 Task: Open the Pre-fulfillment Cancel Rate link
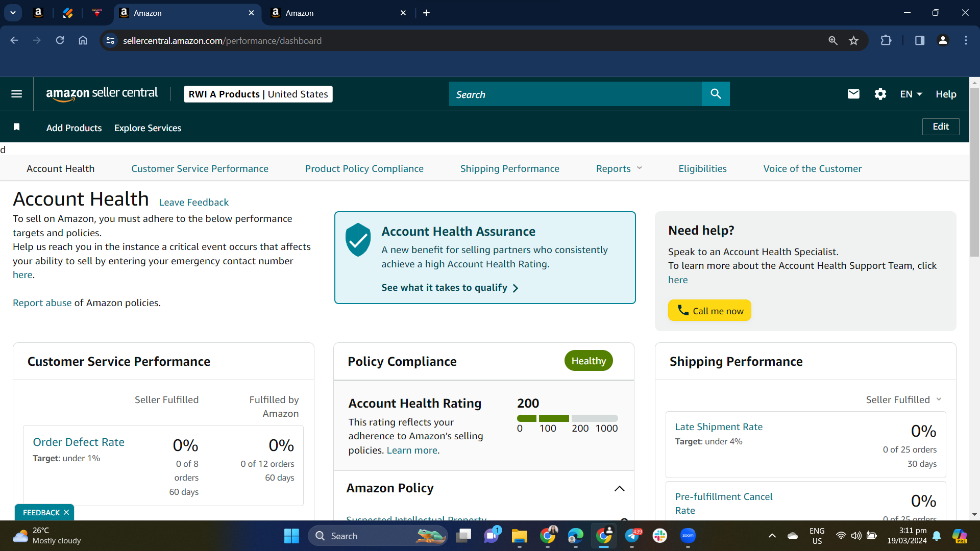(x=724, y=503)
